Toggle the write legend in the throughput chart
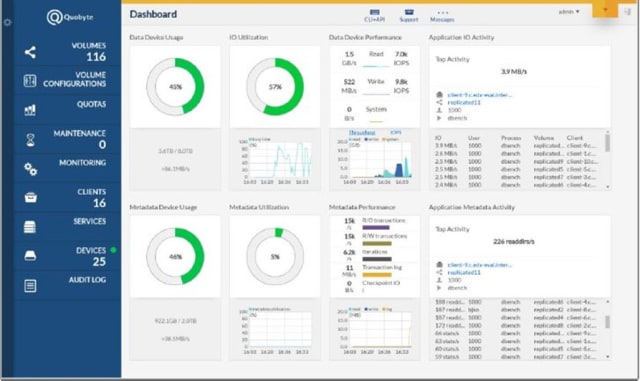The width and height of the screenshot is (640, 381). click(371, 139)
